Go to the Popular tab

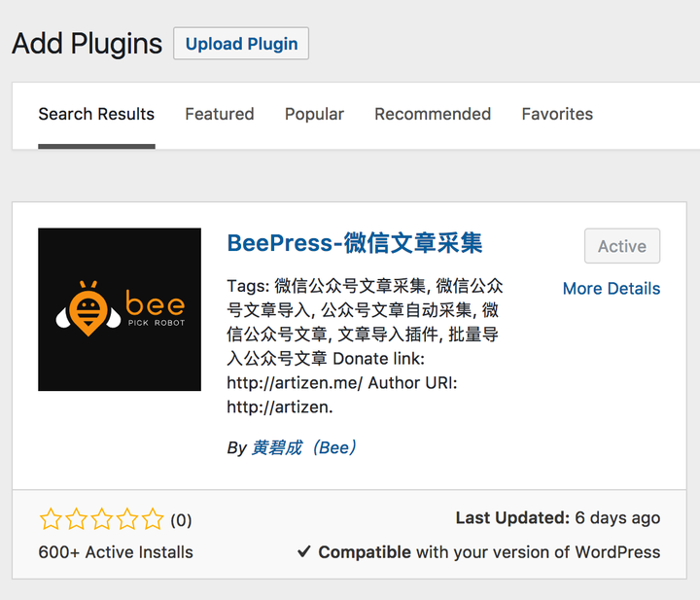[x=314, y=114]
